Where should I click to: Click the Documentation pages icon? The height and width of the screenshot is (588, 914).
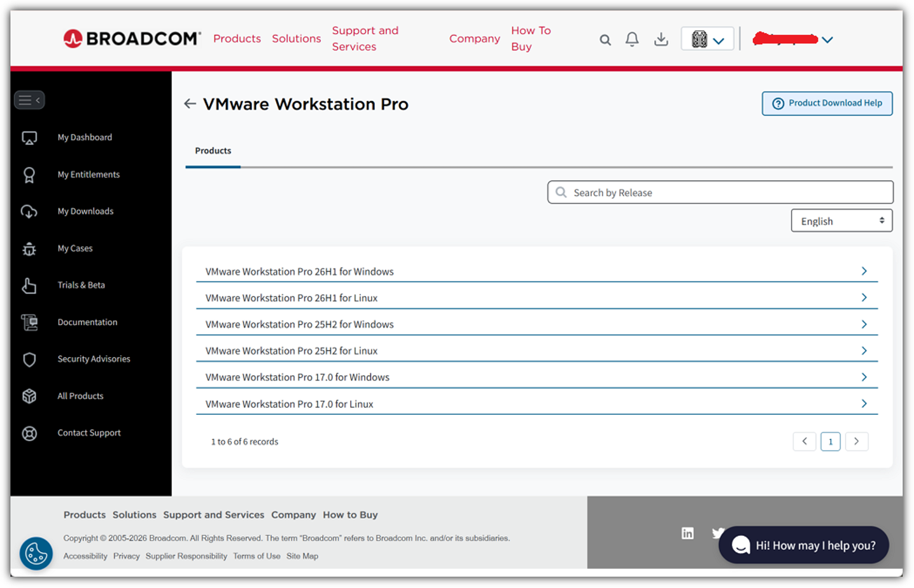[x=29, y=323]
